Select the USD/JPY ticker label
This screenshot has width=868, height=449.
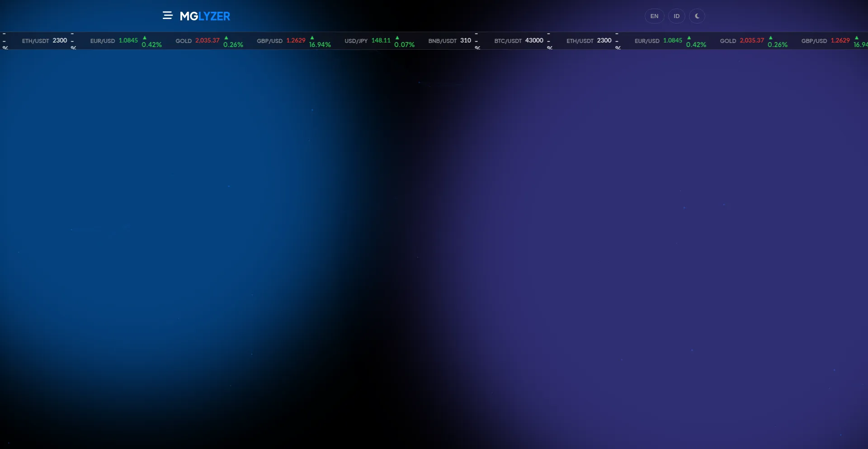(356, 41)
